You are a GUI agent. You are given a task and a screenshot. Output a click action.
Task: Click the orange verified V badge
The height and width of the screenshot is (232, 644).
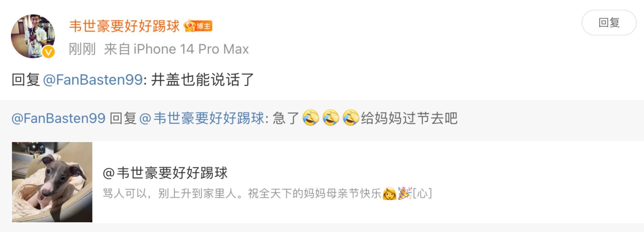click(49, 52)
